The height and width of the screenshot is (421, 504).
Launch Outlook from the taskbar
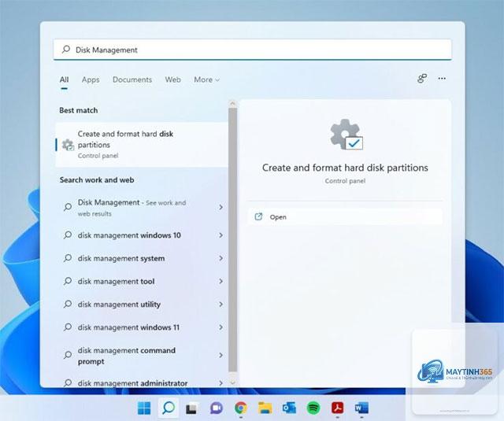pyautogui.click(x=289, y=408)
